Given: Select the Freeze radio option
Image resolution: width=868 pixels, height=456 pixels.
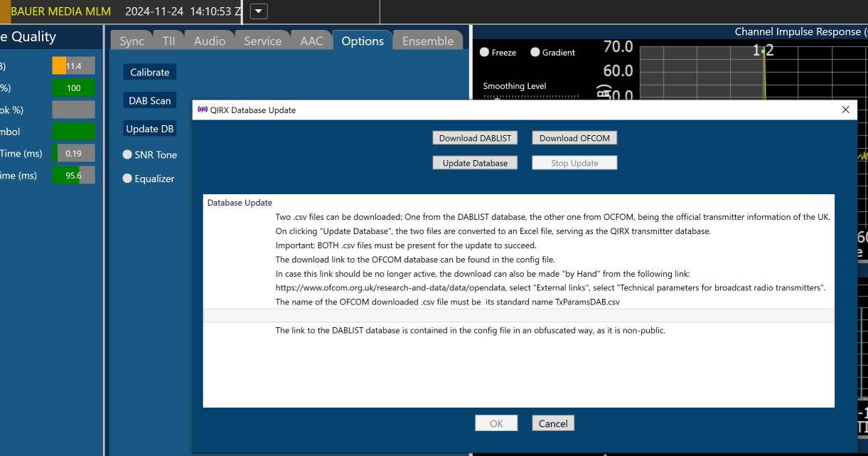Looking at the screenshot, I should pyautogui.click(x=484, y=53).
